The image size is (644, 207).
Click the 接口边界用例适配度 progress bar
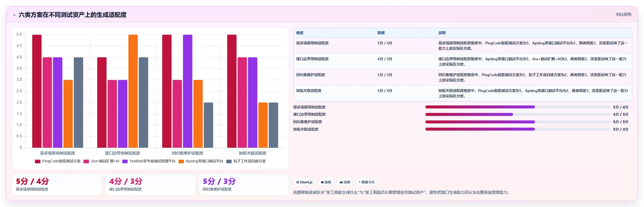[x=518, y=114]
